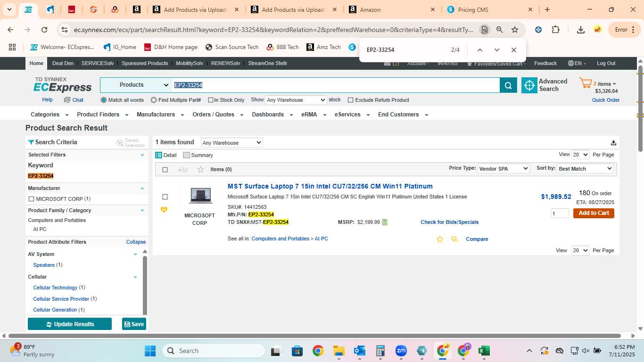Open the shopping cart icon
Screen dimensions: 644x362
586,84
